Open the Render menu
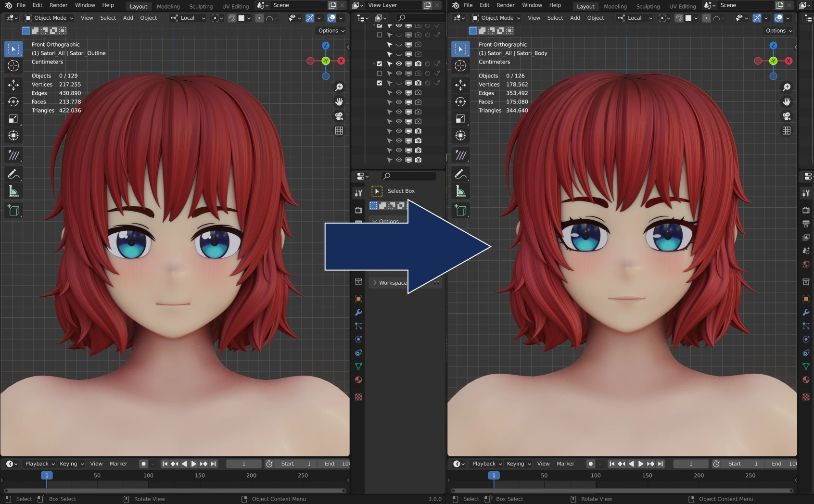 coord(58,5)
